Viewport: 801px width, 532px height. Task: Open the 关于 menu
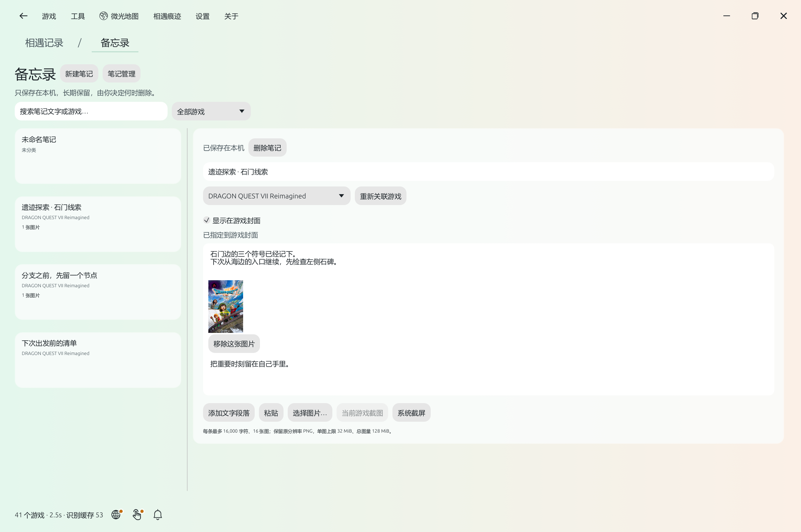coord(231,16)
